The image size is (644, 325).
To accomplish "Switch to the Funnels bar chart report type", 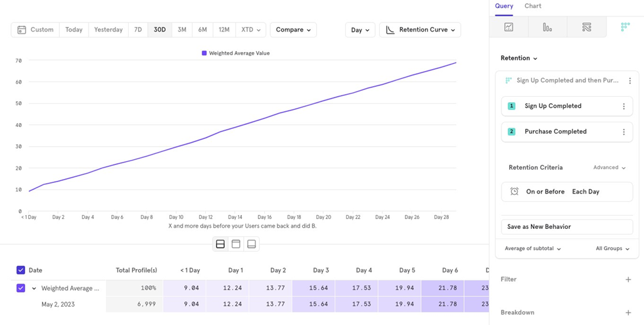I will (547, 27).
